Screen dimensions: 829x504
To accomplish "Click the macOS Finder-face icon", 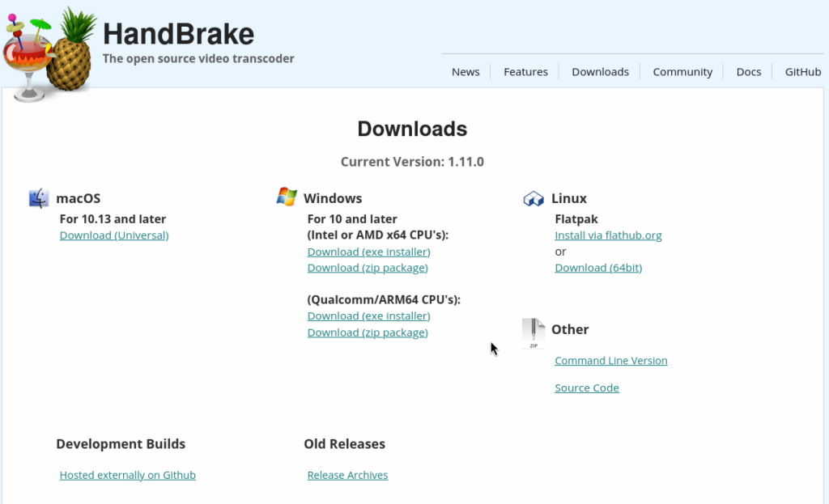I will coord(38,197).
